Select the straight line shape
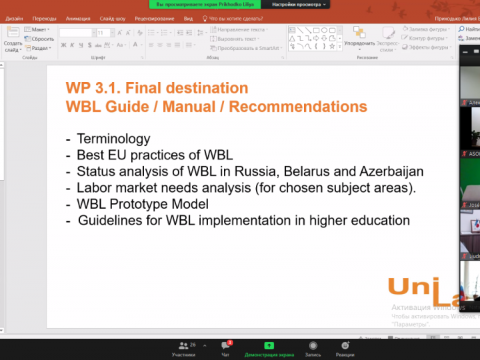 (300, 30)
